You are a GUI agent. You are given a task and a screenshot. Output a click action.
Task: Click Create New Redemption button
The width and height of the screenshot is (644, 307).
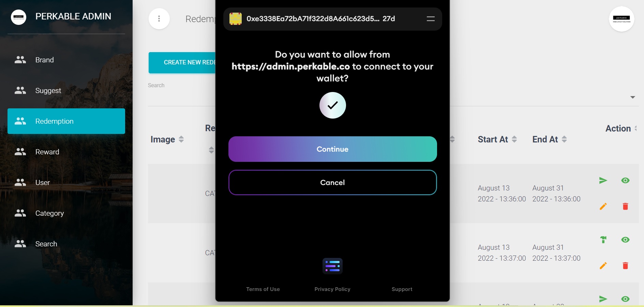click(182, 63)
